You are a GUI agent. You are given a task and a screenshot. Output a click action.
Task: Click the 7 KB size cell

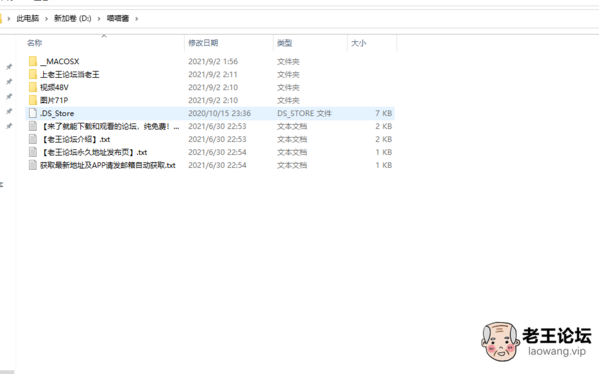pyautogui.click(x=384, y=113)
